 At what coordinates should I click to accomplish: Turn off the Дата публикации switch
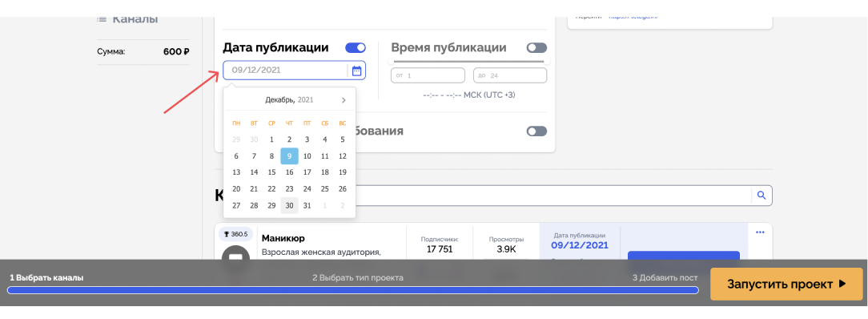point(356,48)
